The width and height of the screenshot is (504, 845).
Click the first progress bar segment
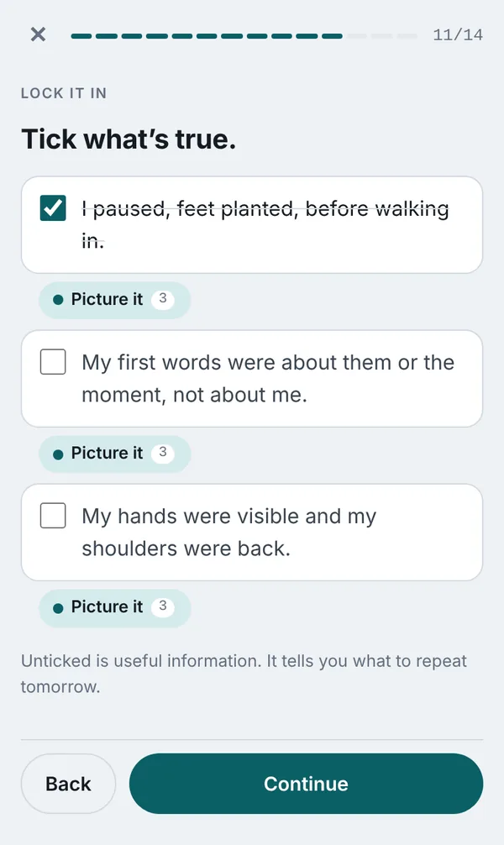[81, 36]
